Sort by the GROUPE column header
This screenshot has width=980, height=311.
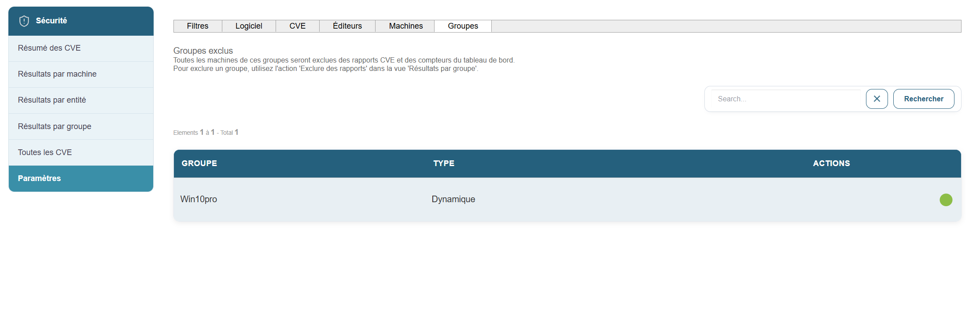click(199, 163)
